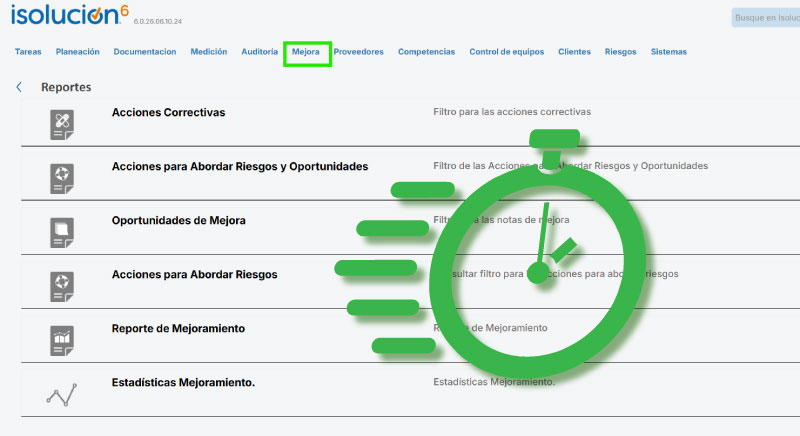Open the Planeación menu
The height and width of the screenshot is (436, 800).
click(x=78, y=52)
